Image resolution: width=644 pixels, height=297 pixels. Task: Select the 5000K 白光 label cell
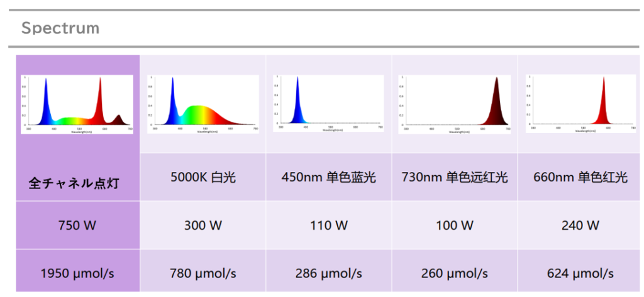(x=203, y=177)
